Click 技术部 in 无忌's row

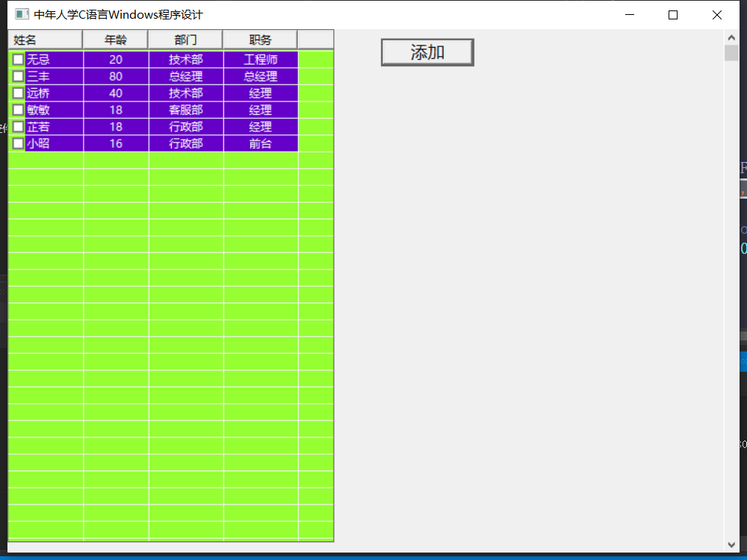(x=186, y=60)
